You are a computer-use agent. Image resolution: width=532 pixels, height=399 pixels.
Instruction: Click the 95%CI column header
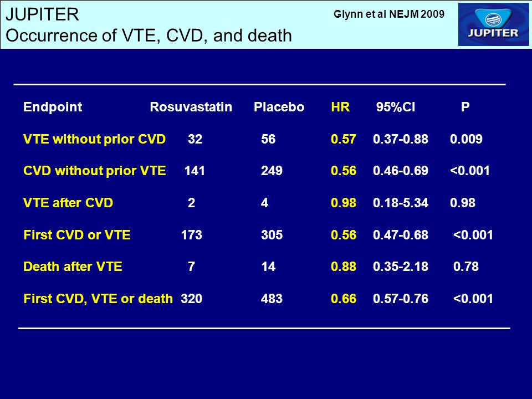pyautogui.click(x=395, y=107)
